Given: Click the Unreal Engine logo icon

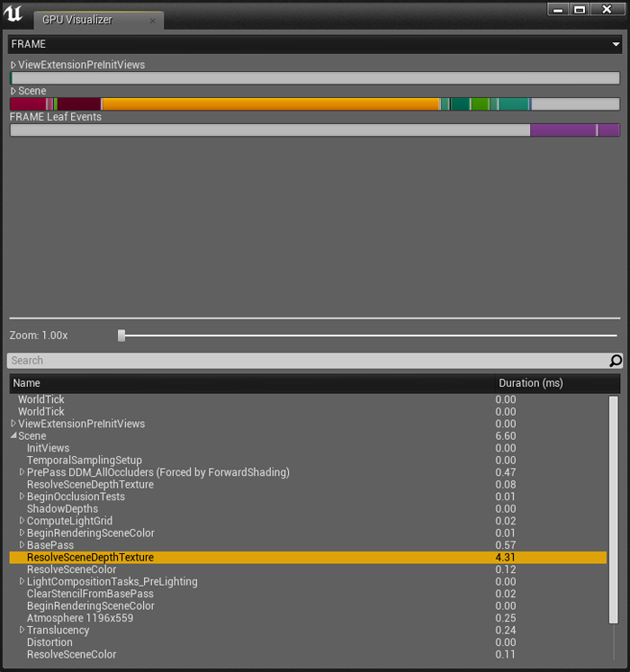Looking at the screenshot, I should pyautogui.click(x=13, y=13).
